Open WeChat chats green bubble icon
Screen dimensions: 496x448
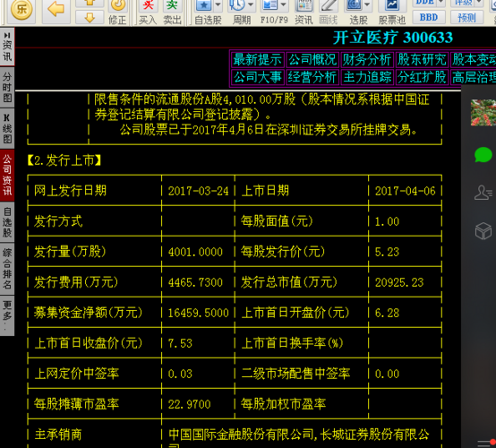tap(483, 155)
